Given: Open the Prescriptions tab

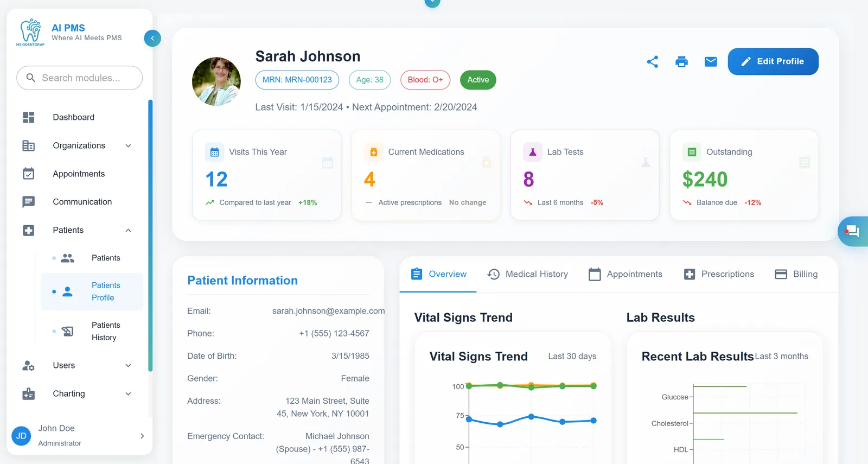Looking at the screenshot, I should coord(719,275).
